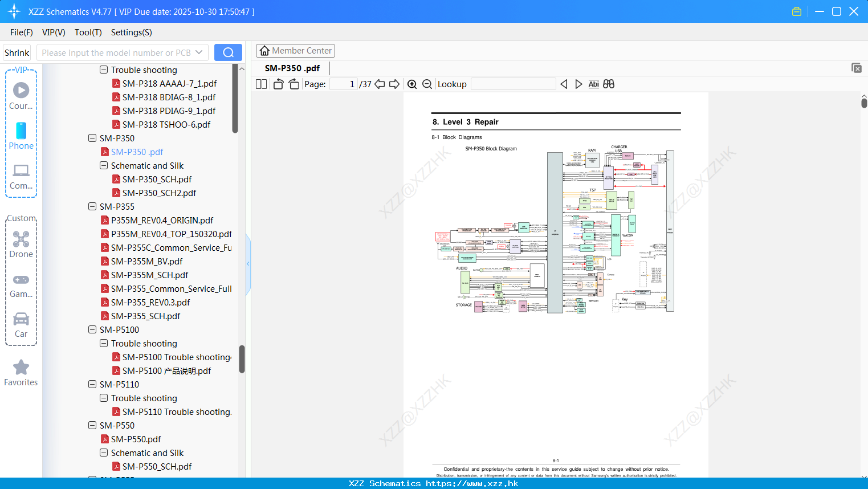Click the Page number input field
The width and height of the screenshot is (868, 489).
pyautogui.click(x=344, y=84)
